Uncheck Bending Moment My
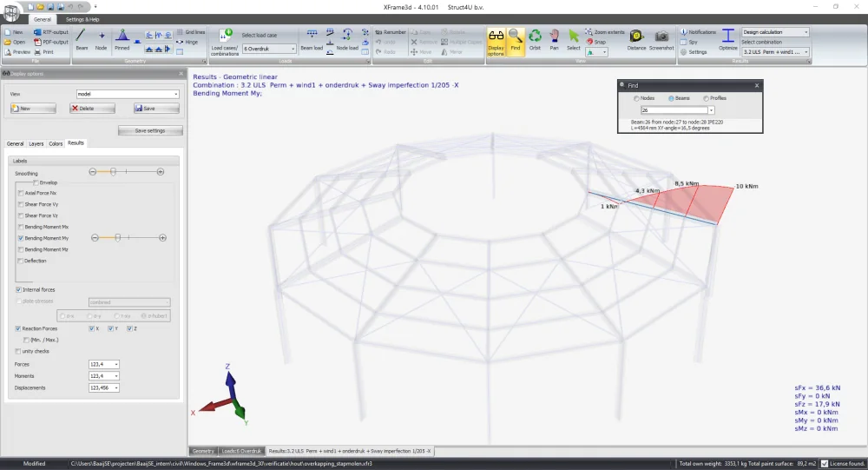This screenshot has width=868, height=470. [21, 238]
